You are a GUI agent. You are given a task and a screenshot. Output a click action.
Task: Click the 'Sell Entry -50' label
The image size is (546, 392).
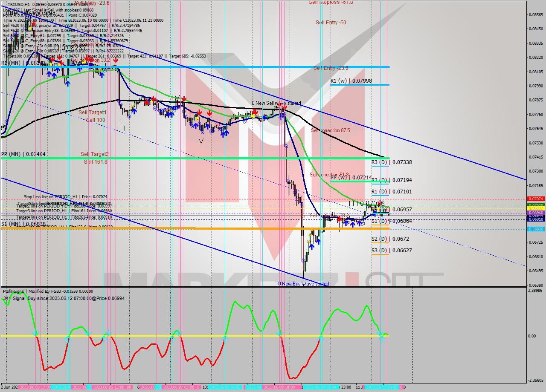click(331, 23)
